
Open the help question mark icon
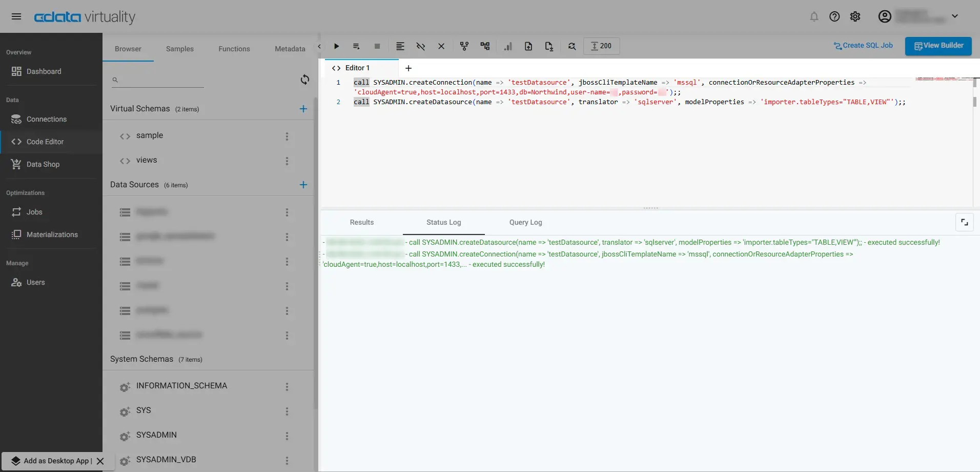(834, 16)
